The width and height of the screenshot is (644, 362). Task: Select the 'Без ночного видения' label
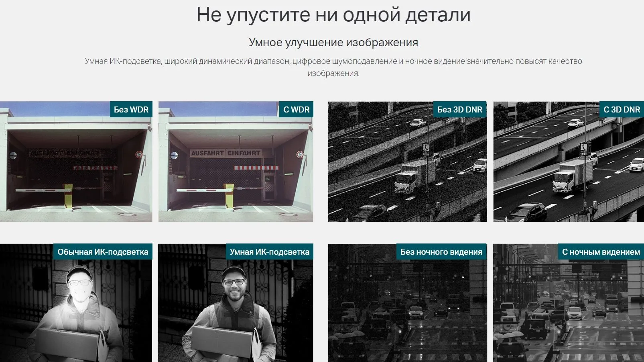point(441,252)
